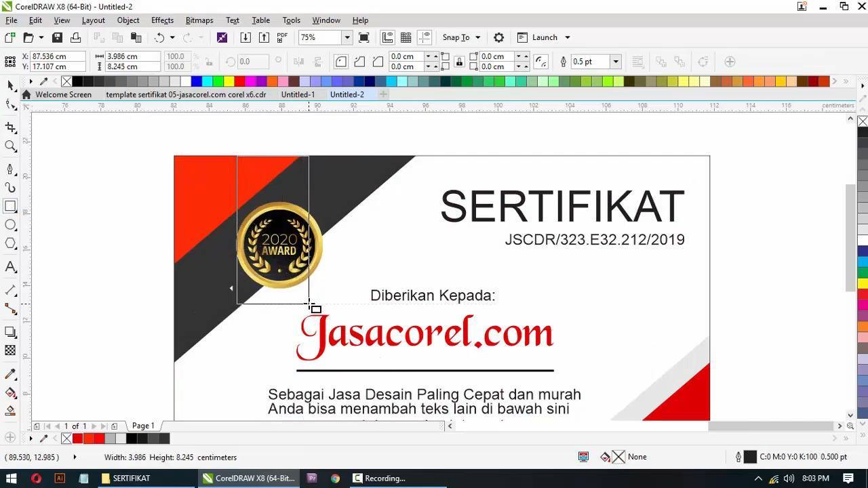The image size is (868, 488).
Task: Select the Polygon tool
Action: 10,243
